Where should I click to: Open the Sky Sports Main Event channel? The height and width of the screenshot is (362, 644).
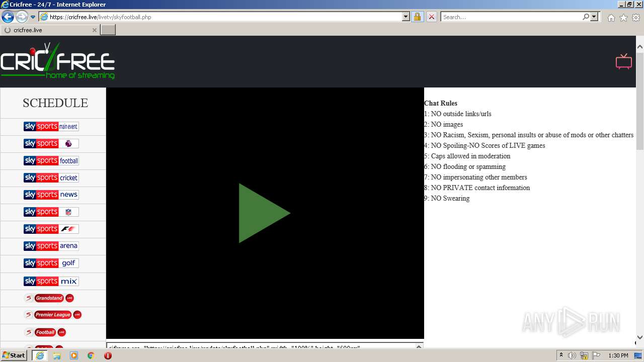(x=51, y=127)
